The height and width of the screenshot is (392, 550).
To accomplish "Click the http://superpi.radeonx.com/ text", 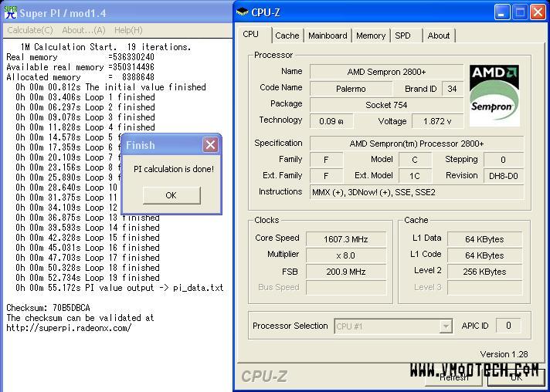I will pos(69,328).
